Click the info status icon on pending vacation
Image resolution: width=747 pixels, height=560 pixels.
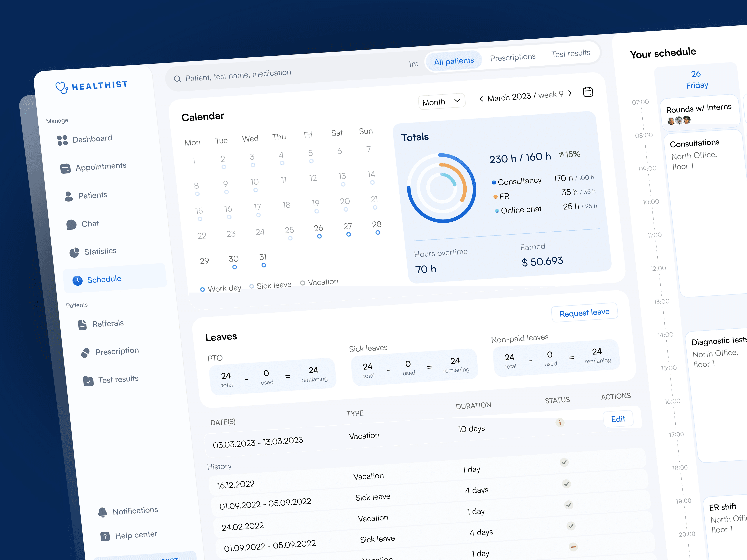(x=560, y=423)
